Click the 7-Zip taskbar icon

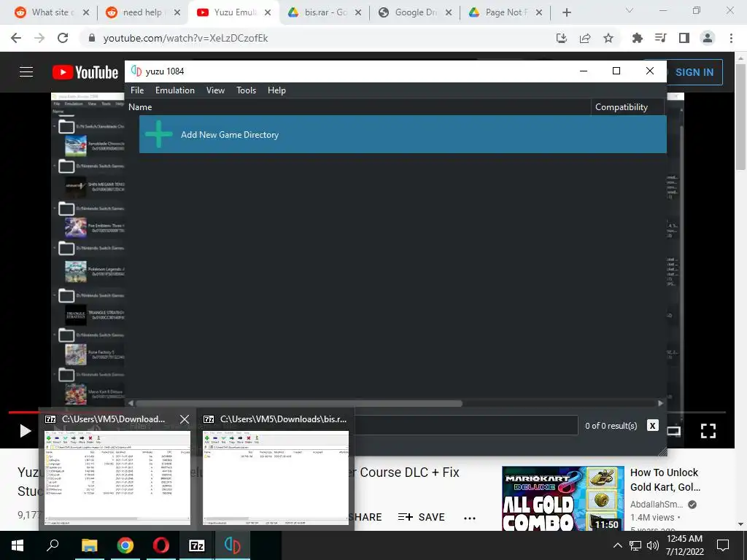pos(197,545)
